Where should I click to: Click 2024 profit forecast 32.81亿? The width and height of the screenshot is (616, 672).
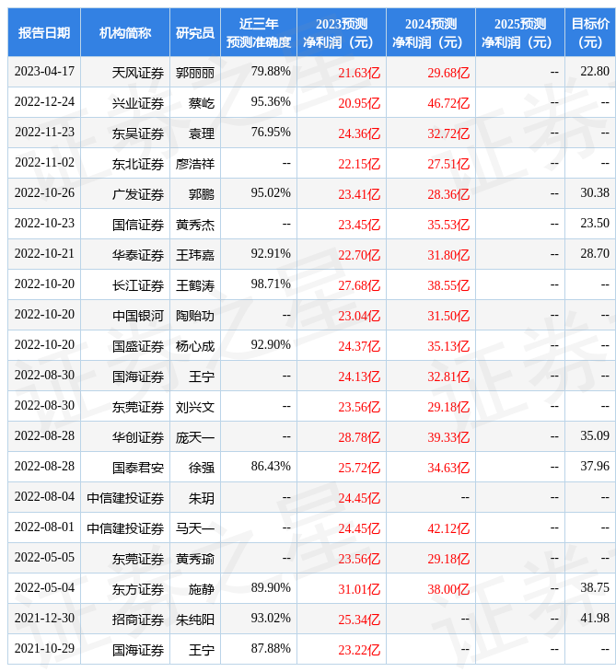click(448, 377)
